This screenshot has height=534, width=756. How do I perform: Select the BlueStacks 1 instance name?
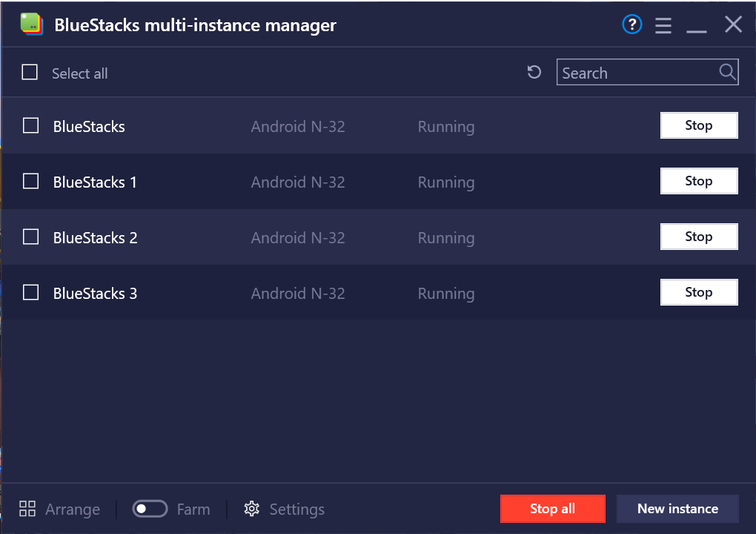pyautogui.click(x=95, y=182)
